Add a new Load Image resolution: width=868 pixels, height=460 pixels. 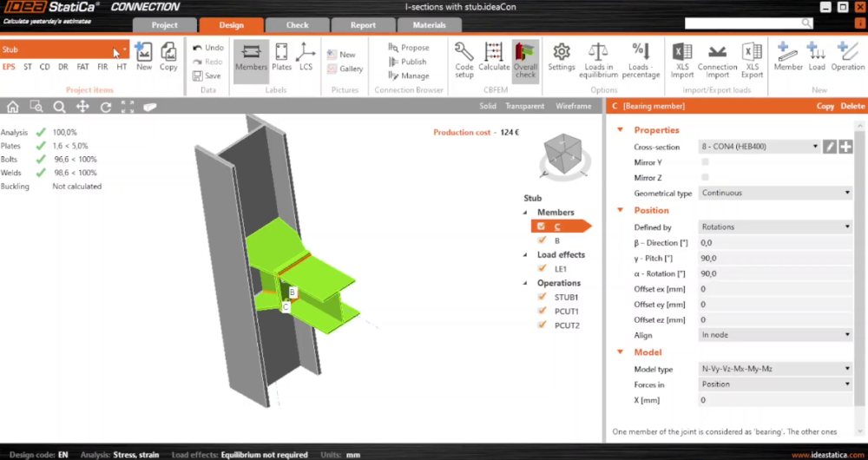[x=817, y=56]
